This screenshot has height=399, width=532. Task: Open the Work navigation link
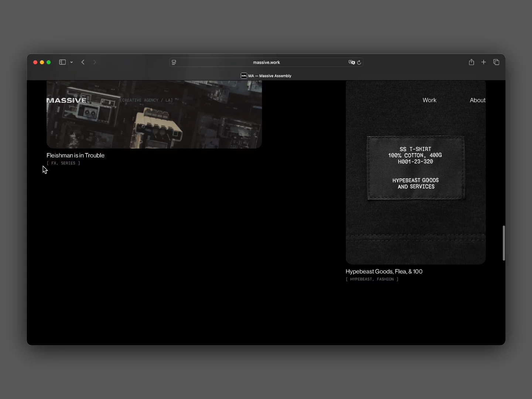tap(429, 100)
